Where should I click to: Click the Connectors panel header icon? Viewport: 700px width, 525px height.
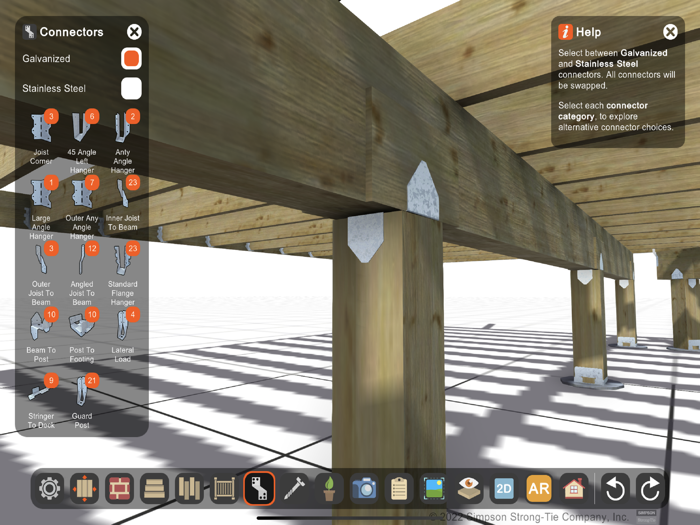[x=29, y=32]
